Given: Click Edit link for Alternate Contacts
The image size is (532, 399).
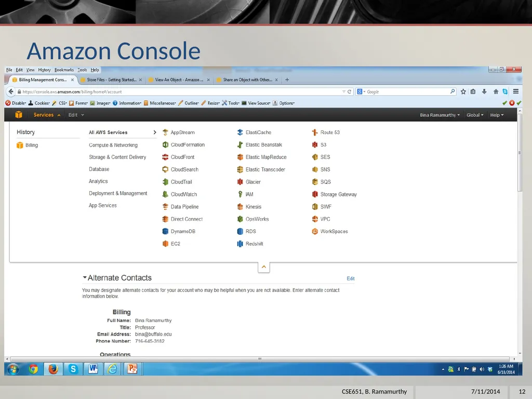Looking at the screenshot, I should coord(351,278).
